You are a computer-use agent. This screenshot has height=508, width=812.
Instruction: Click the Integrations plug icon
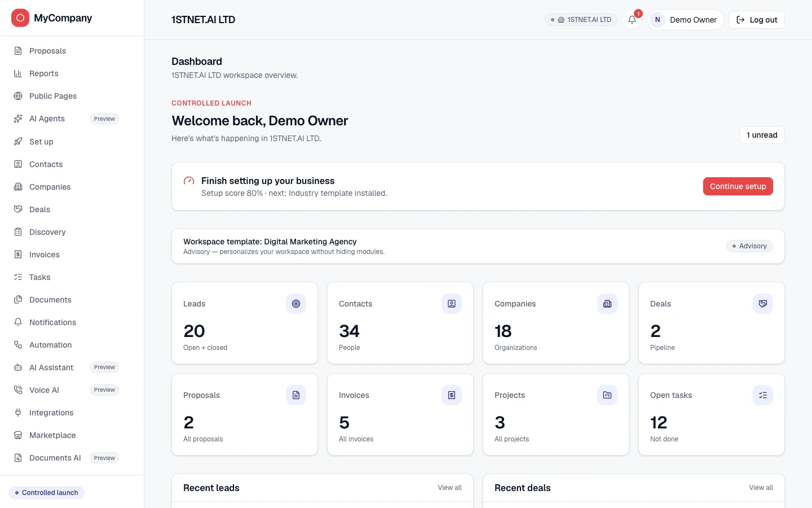[18, 413]
